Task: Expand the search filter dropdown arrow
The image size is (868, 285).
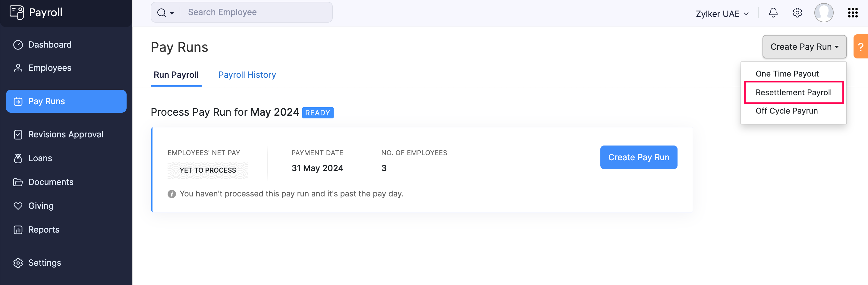Action: [172, 13]
